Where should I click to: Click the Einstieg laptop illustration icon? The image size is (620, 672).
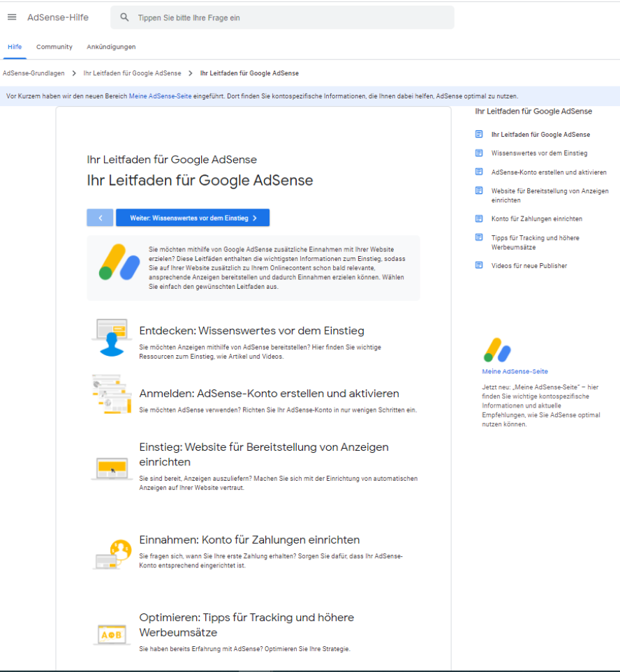click(112, 468)
